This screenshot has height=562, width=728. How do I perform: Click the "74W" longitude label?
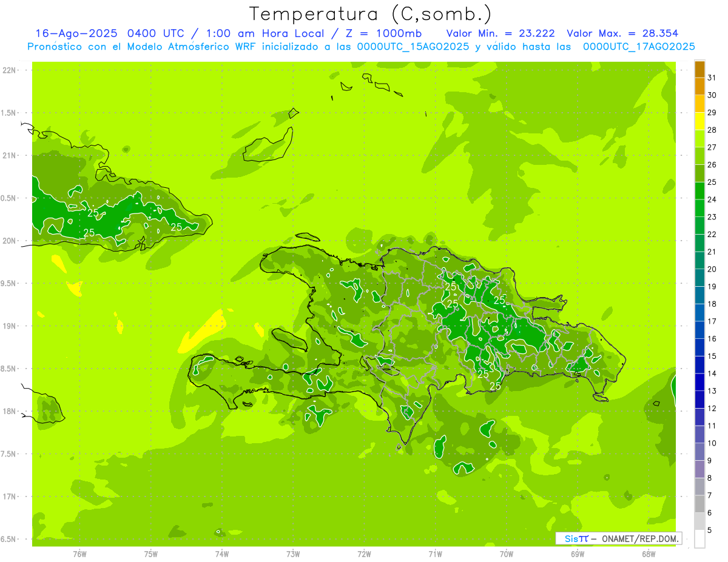pos(222,554)
